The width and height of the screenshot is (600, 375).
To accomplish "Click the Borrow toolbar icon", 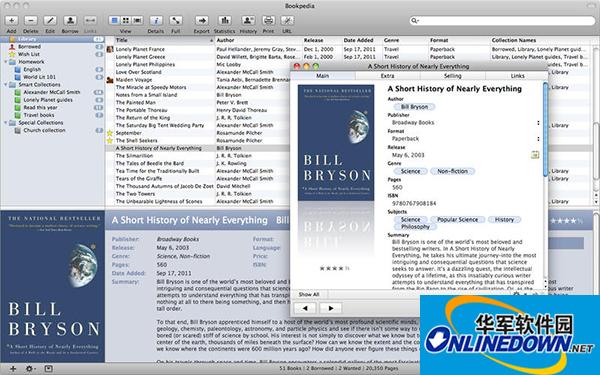I will (x=70, y=21).
